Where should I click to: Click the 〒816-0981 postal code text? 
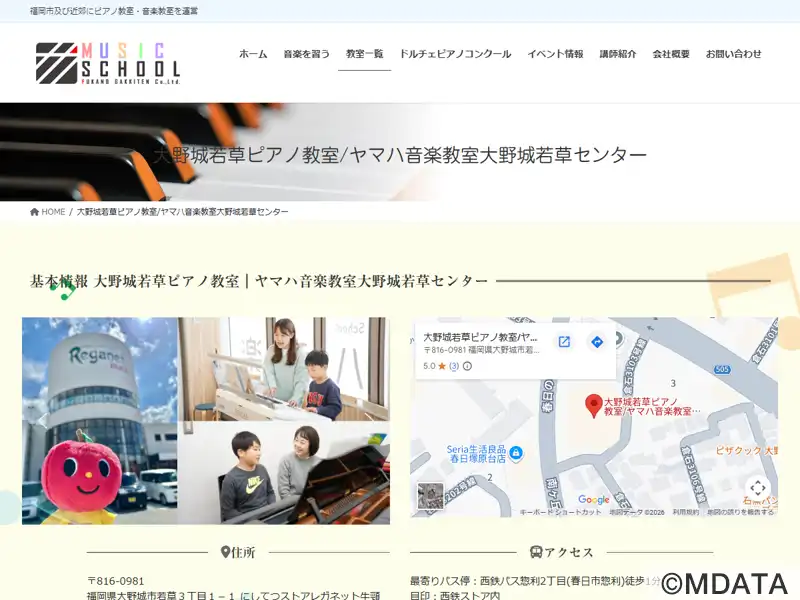(x=116, y=581)
